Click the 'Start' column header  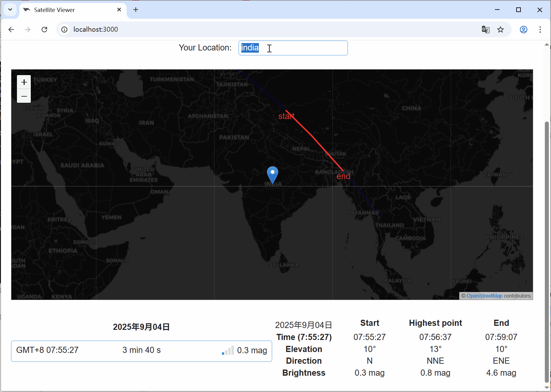coord(370,323)
